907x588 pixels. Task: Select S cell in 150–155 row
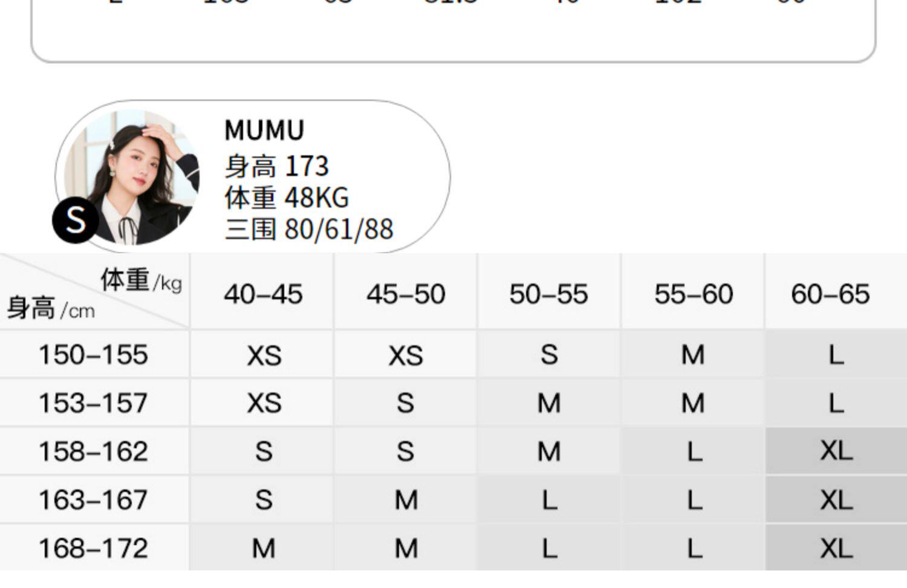click(549, 355)
